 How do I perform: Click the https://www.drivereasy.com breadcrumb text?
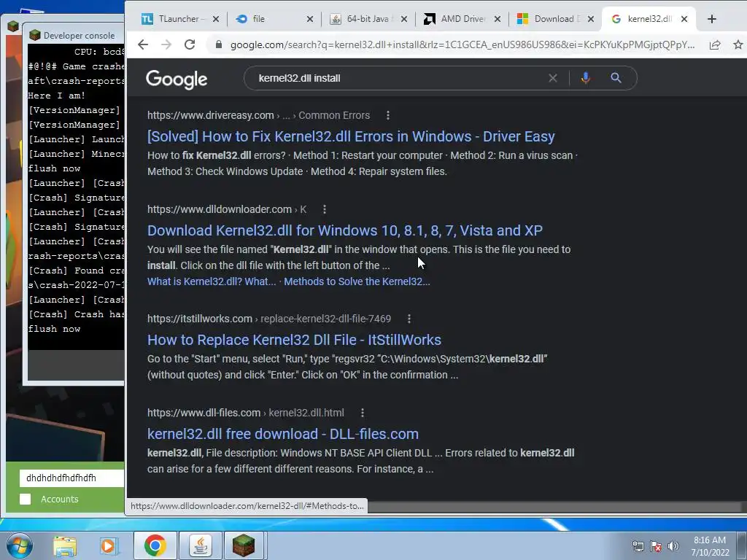click(x=211, y=115)
